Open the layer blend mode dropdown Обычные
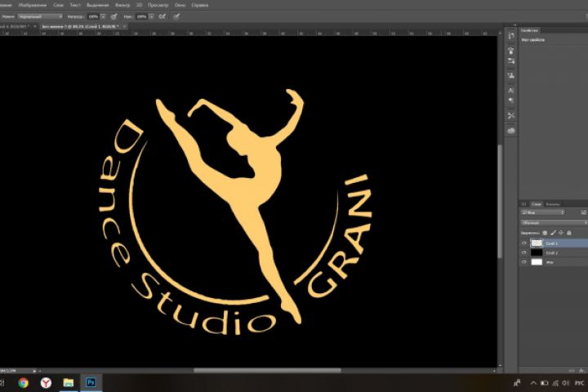Viewport: 588px width, 392px height. [555, 223]
